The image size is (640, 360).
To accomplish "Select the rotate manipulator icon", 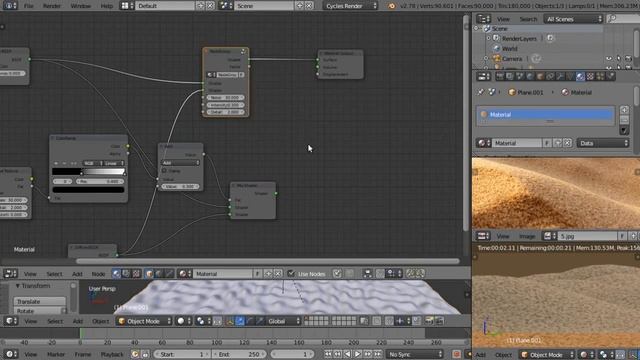I will pyautogui.click(x=250, y=321).
